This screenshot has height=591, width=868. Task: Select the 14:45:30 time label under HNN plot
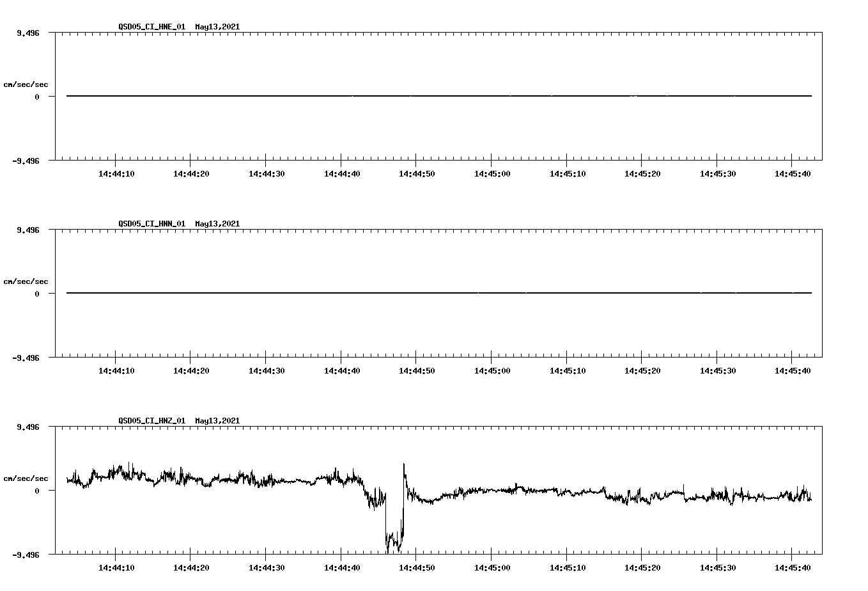(x=718, y=371)
